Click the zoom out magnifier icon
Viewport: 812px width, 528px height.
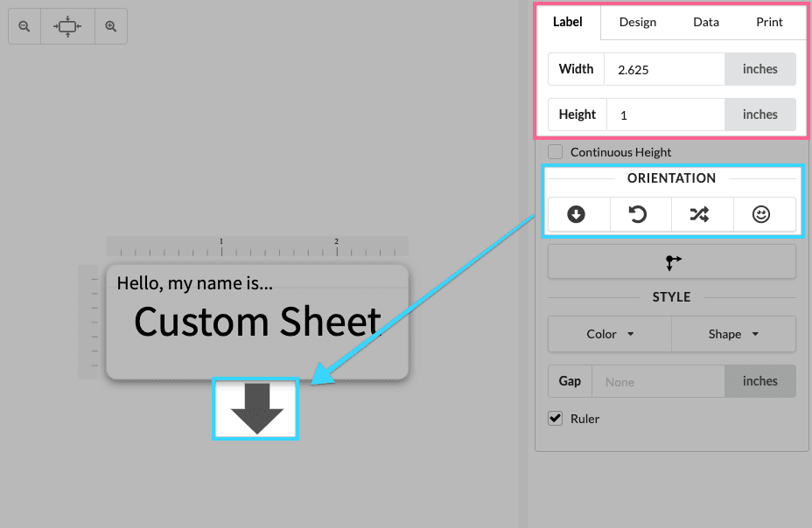[24, 26]
